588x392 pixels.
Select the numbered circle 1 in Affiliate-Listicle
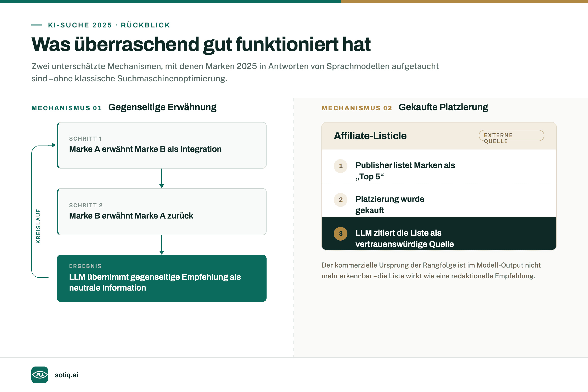341,166
